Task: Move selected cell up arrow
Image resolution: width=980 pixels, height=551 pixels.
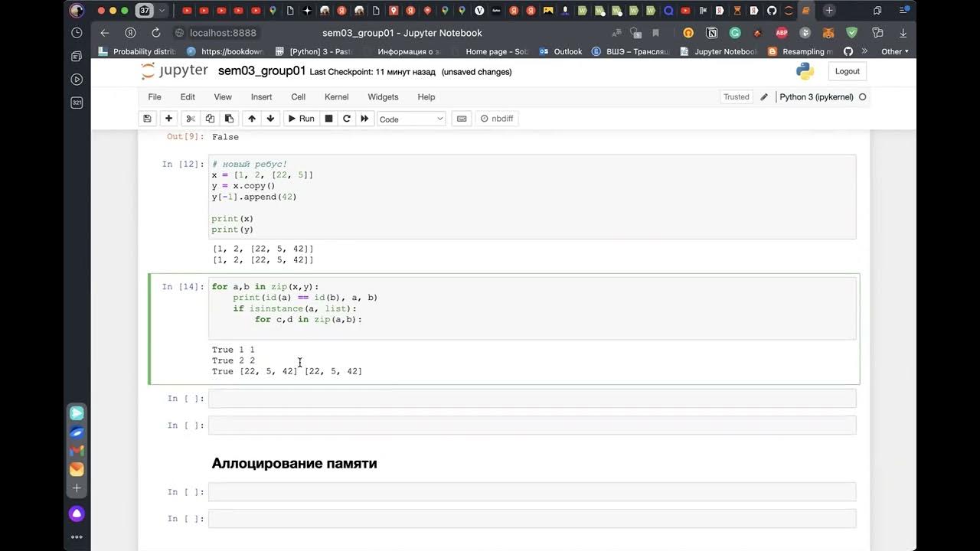Action: tap(251, 119)
